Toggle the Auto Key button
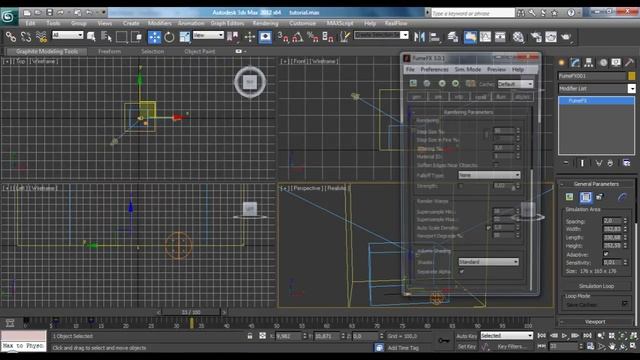The height and width of the screenshot is (360, 640). 467,336
